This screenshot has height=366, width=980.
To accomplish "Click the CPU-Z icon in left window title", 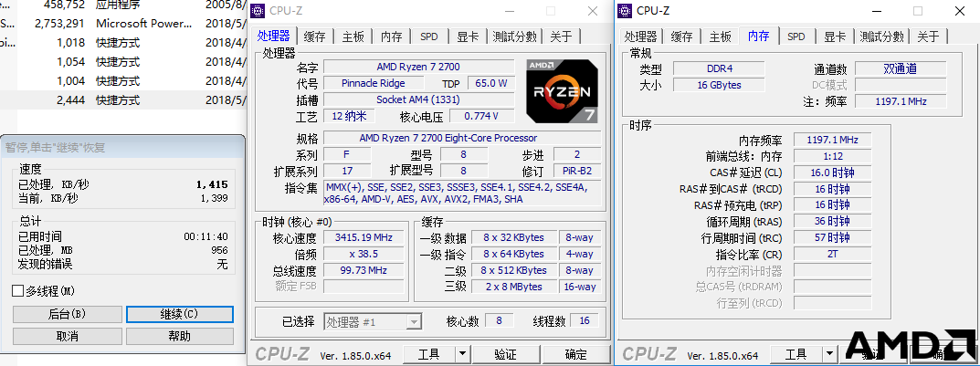I will tap(258, 11).
